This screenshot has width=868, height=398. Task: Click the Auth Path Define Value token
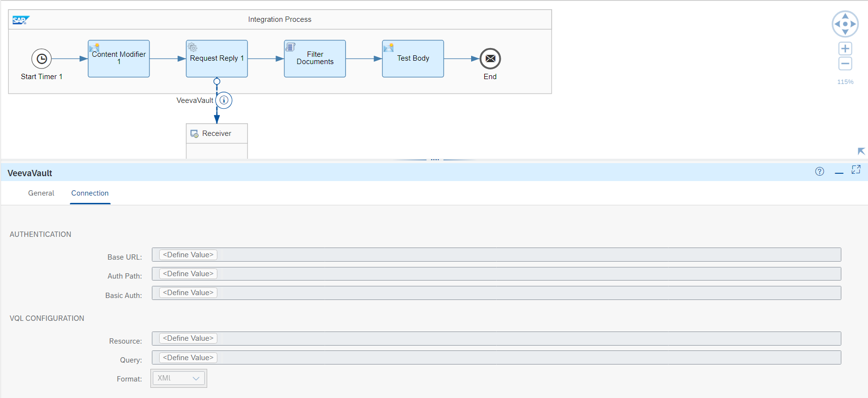(x=188, y=274)
